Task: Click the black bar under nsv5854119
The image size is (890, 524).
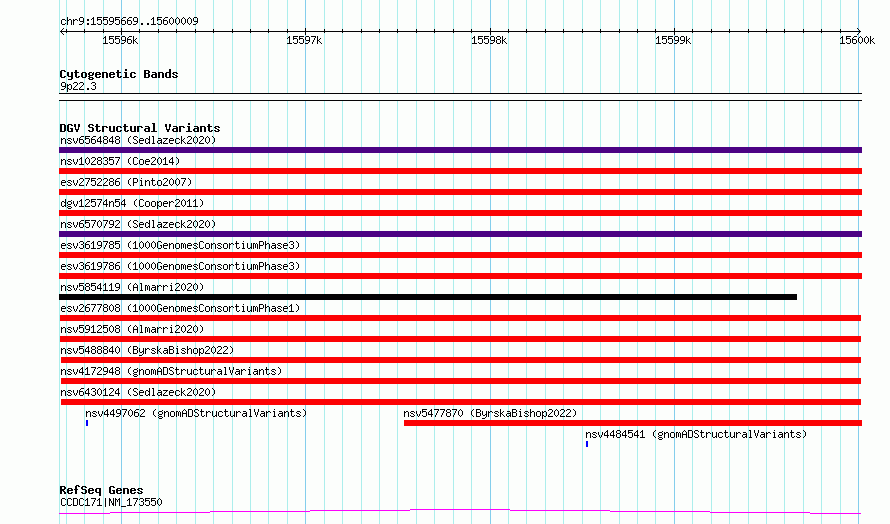Action: 428,297
